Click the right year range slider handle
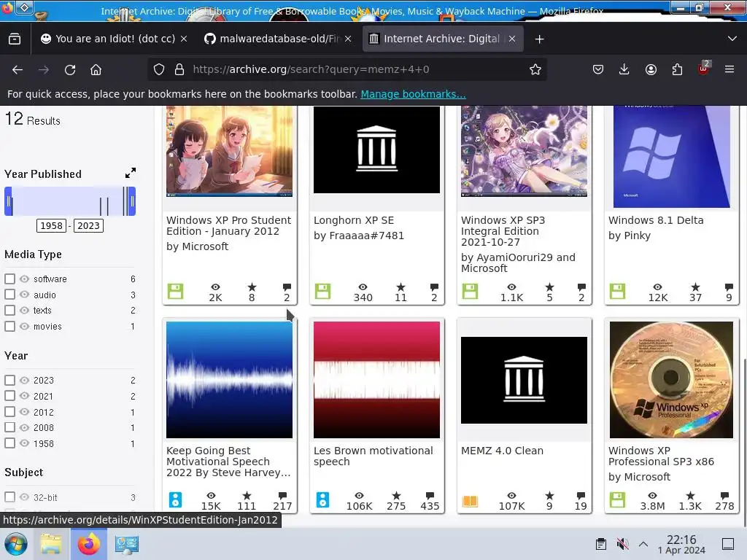 pyautogui.click(x=132, y=201)
